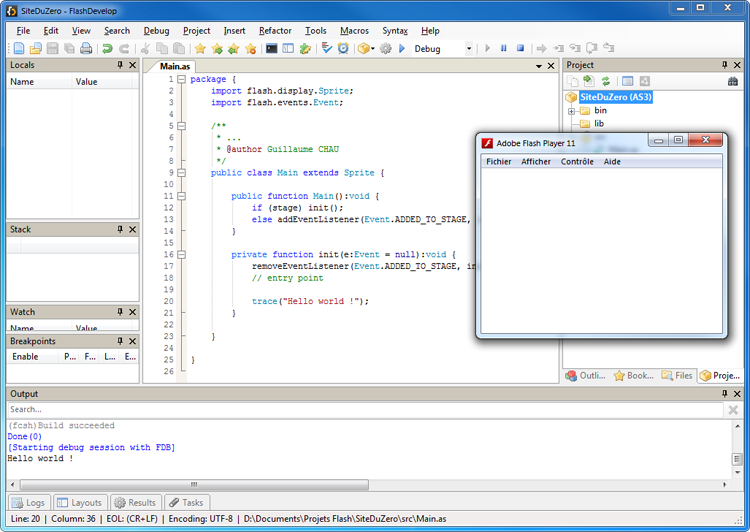The width and height of the screenshot is (750, 532).
Task: Click the Test Project play arrow
Action: pyautogui.click(x=402, y=48)
